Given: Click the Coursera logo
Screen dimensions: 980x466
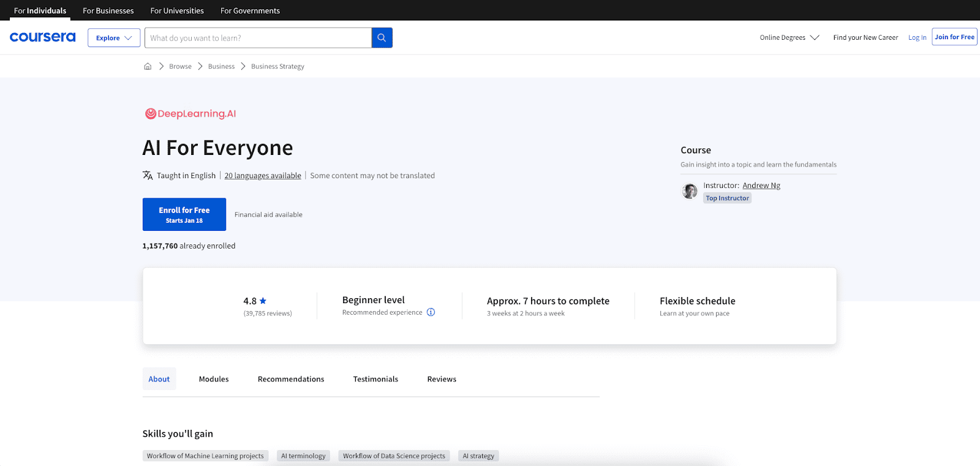Looking at the screenshot, I should [42, 37].
